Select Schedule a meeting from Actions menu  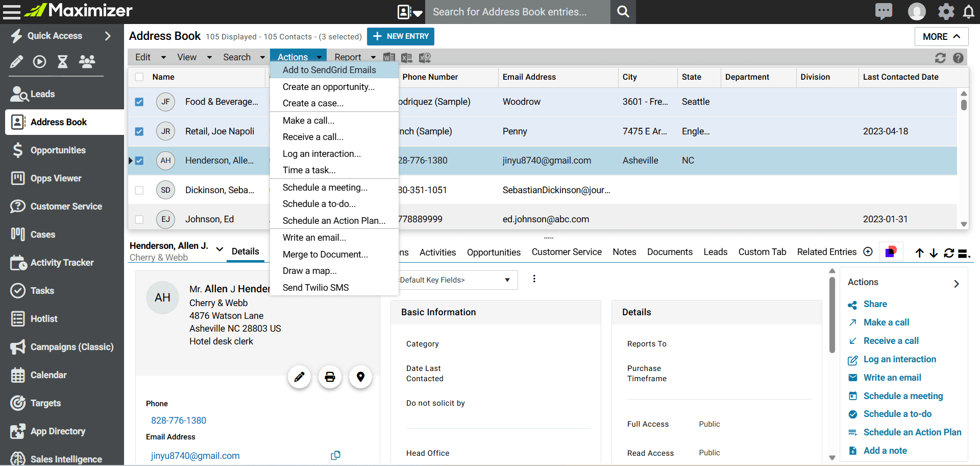point(325,188)
